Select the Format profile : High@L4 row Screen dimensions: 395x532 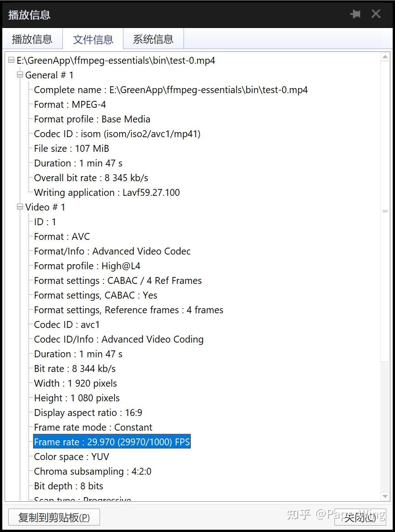87,266
